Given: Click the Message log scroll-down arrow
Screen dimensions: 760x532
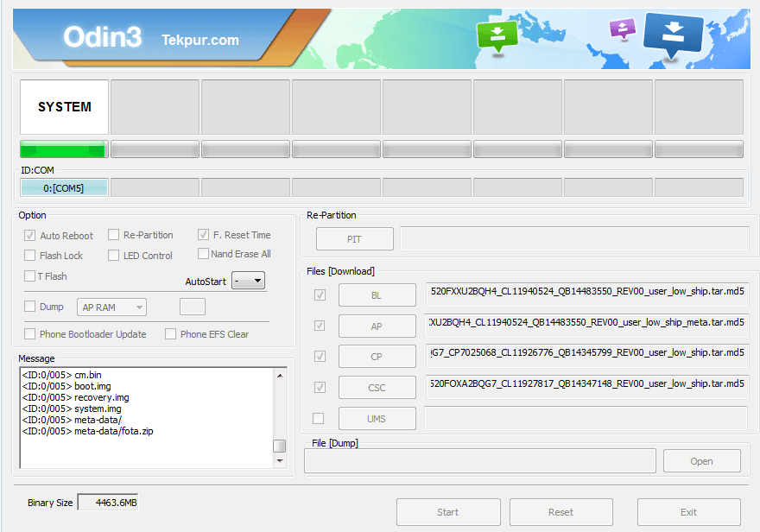Looking at the screenshot, I should click(x=280, y=461).
